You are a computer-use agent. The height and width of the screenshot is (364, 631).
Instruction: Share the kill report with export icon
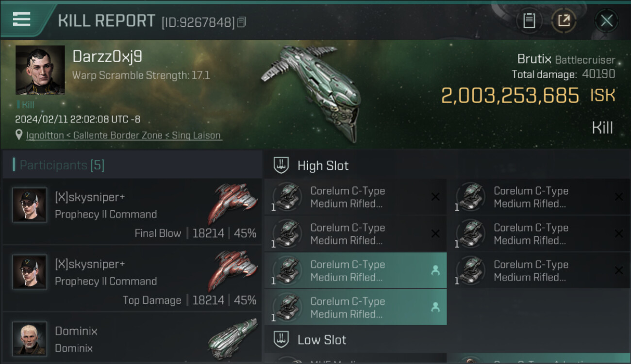tap(564, 21)
